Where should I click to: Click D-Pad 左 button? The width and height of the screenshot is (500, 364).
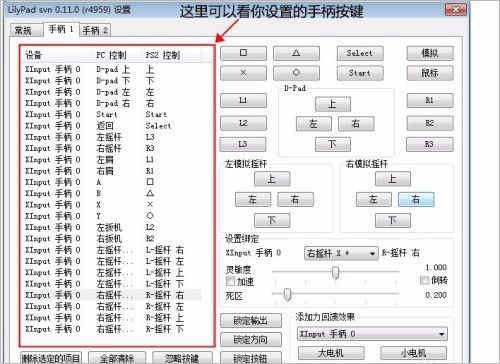tap(313, 124)
